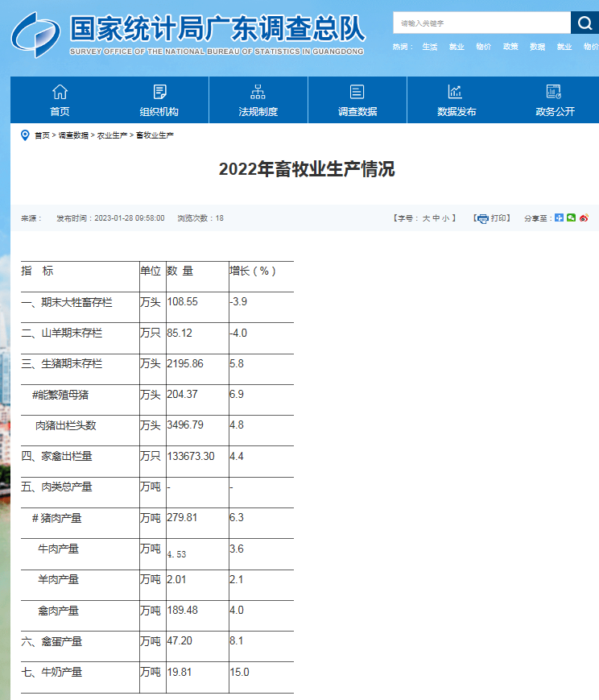Click the blue plus share icon
599x700 pixels.
559,217
